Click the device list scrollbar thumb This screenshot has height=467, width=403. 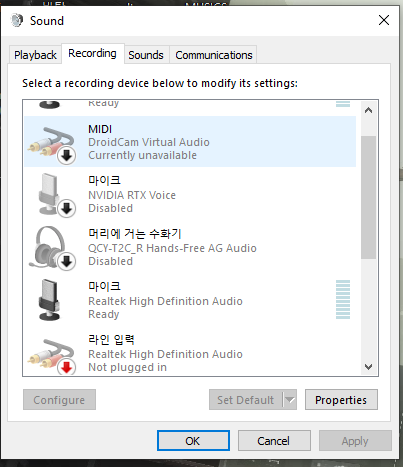pyautogui.click(x=368, y=197)
